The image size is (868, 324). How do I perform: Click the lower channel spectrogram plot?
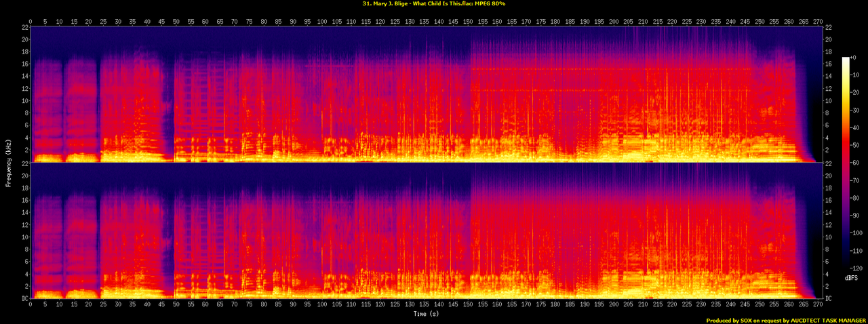click(x=427, y=230)
